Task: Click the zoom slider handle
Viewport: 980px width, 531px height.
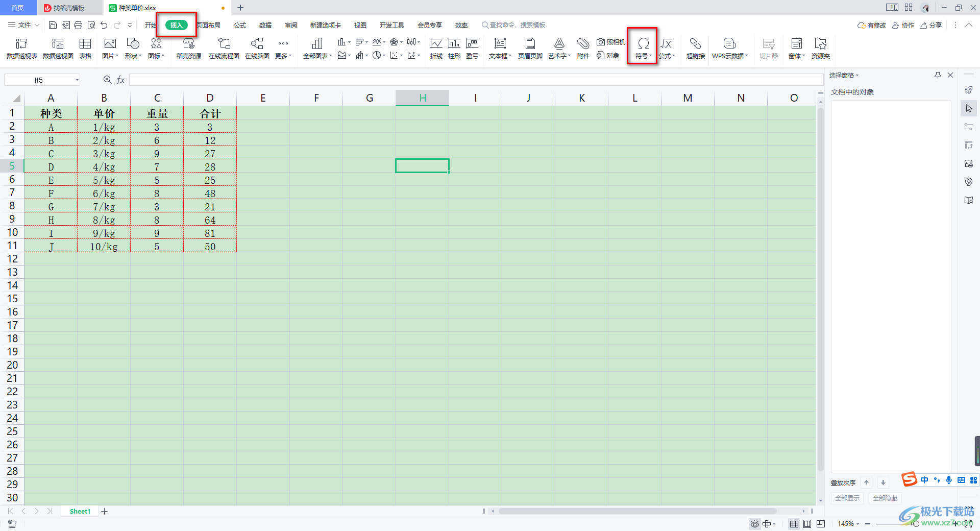Action: coord(916,524)
